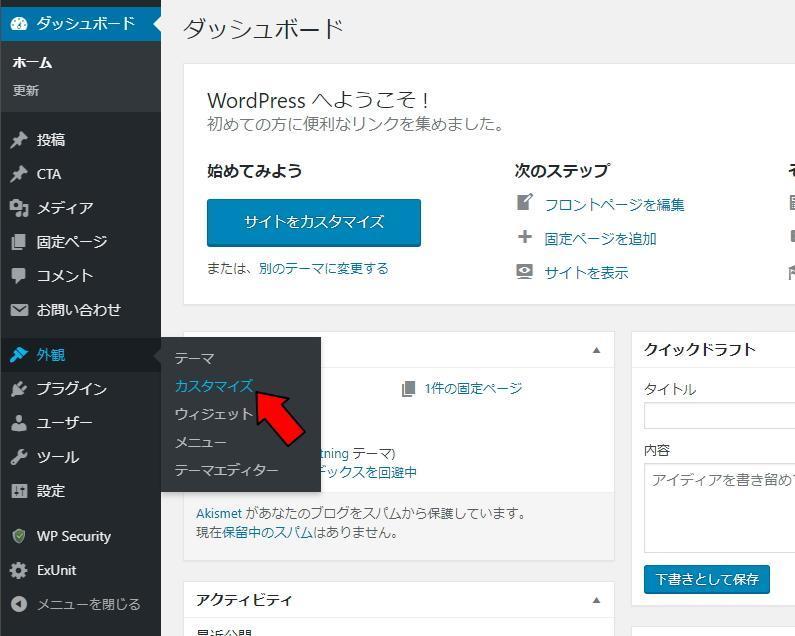The height and width of the screenshot is (636, 795).
Task: Open ExUnit in the sidebar
Action: (81, 570)
